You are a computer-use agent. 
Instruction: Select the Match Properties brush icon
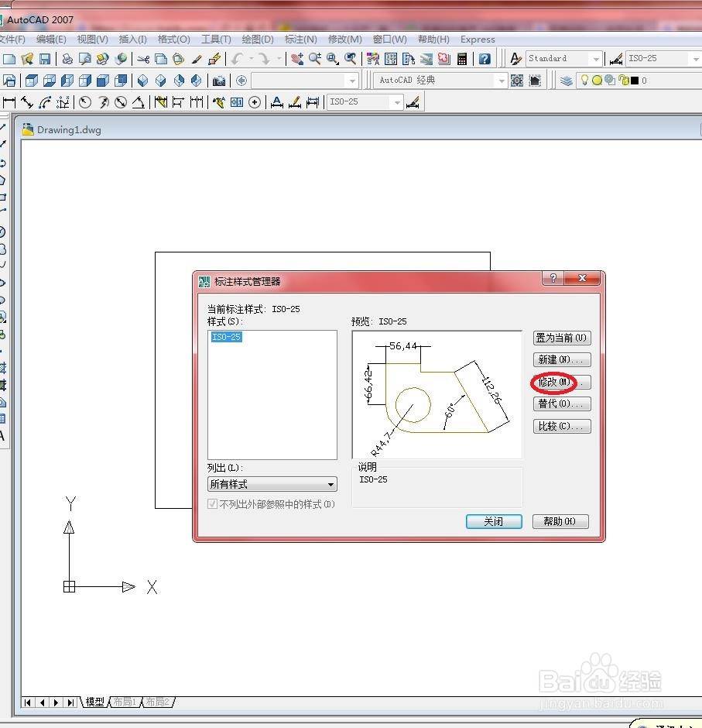point(197,59)
